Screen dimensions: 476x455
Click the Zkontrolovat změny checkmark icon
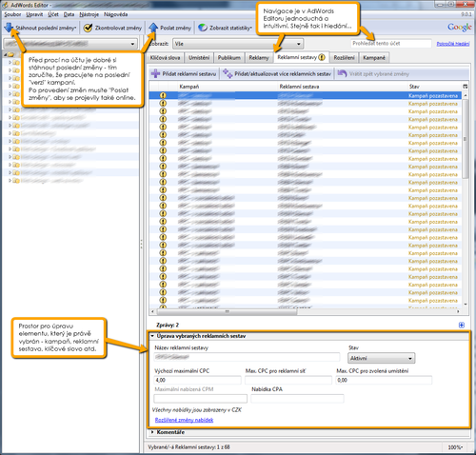click(x=88, y=28)
